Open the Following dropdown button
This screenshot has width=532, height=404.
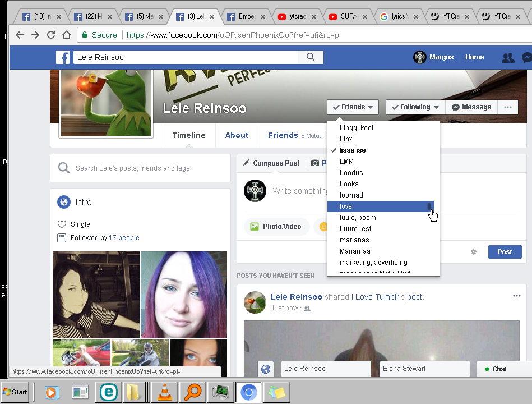pyautogui.click(x=415, y=107)
